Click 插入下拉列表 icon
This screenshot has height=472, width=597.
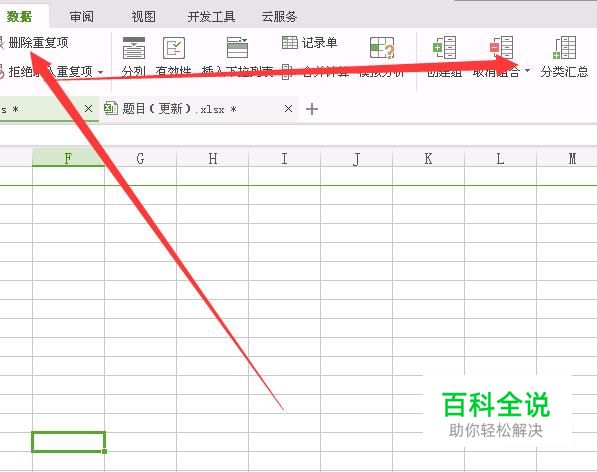tap(237, 48)
